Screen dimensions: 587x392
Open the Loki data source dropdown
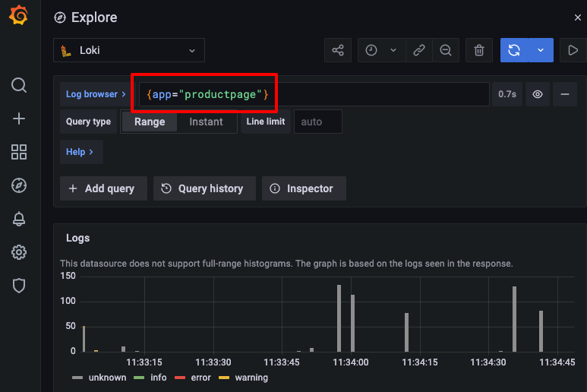coord(129,51)
